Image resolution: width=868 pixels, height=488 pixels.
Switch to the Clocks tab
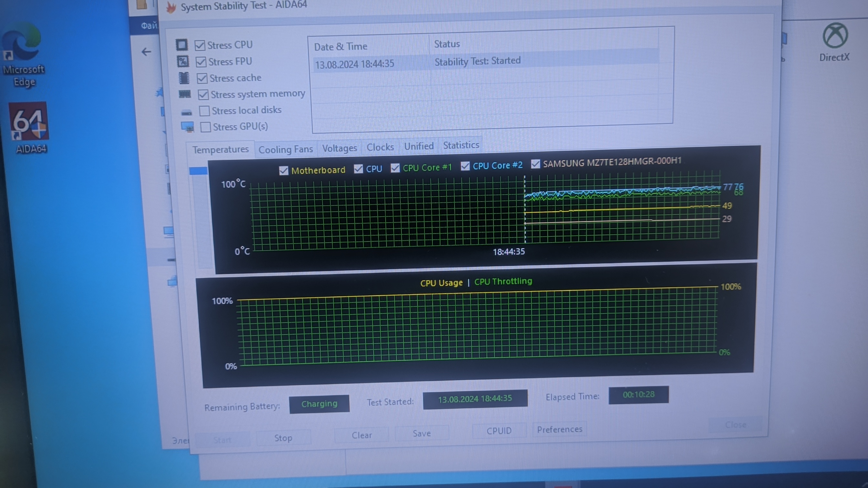tap(380, 147)
